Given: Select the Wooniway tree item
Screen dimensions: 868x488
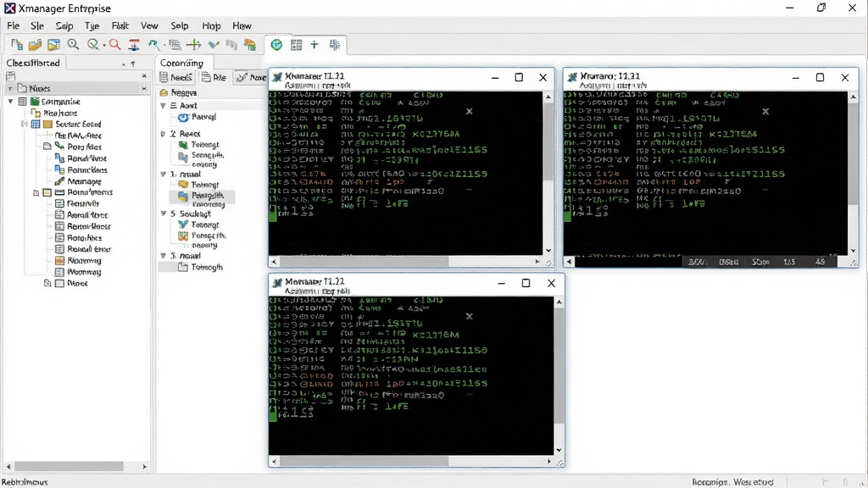Looking at the screenshot, I should point(84,272).
